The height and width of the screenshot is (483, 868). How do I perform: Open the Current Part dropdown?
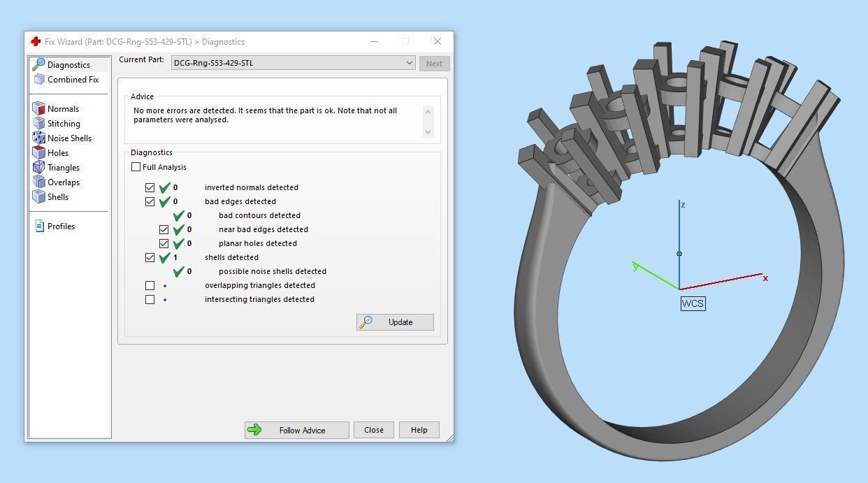tap(294, 63)
